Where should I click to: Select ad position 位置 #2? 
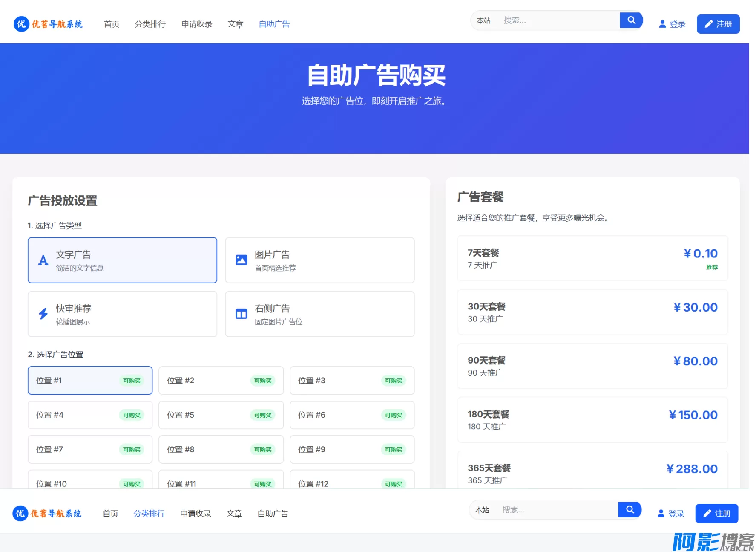click(x=221, y=381)
